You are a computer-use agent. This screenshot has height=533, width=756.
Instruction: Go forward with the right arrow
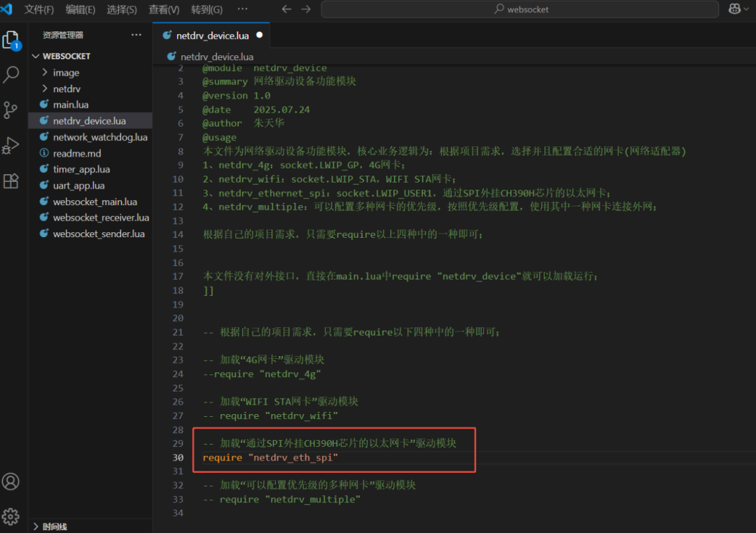[306, 9]
